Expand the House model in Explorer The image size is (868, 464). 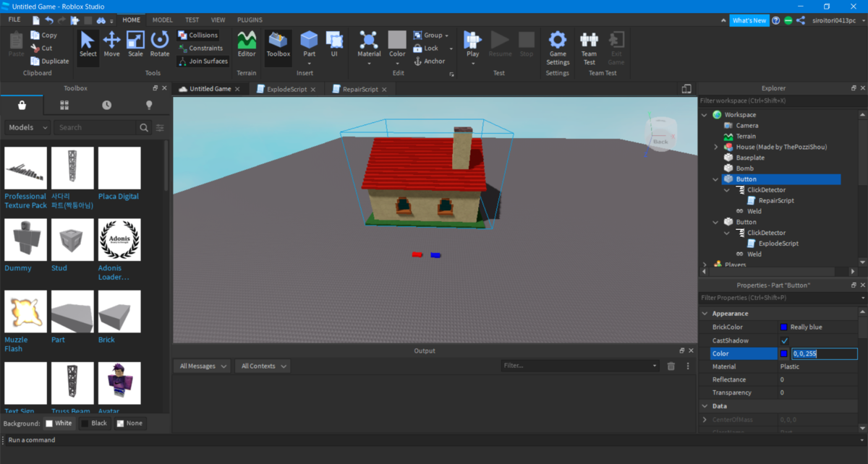(716, 147)
